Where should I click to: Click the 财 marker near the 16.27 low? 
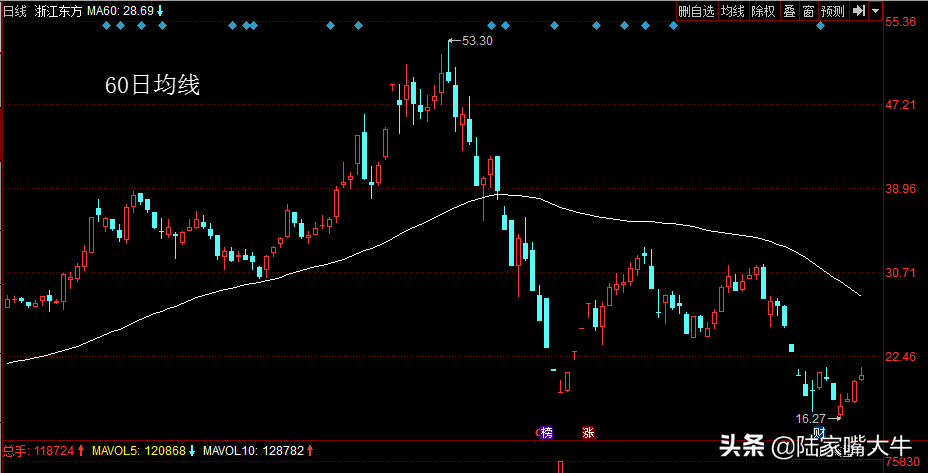click(x=818, y=433)
